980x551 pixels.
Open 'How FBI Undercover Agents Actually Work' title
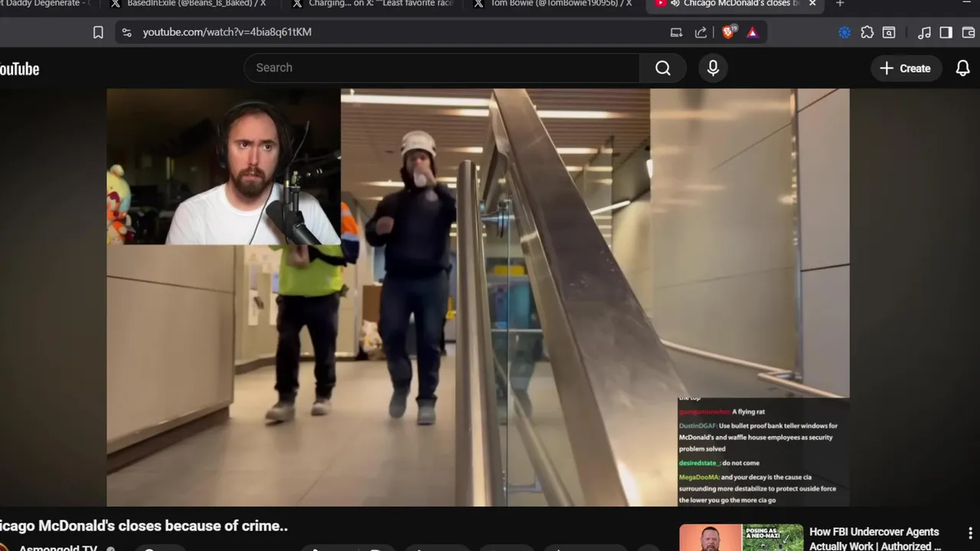tap(875, 539)
